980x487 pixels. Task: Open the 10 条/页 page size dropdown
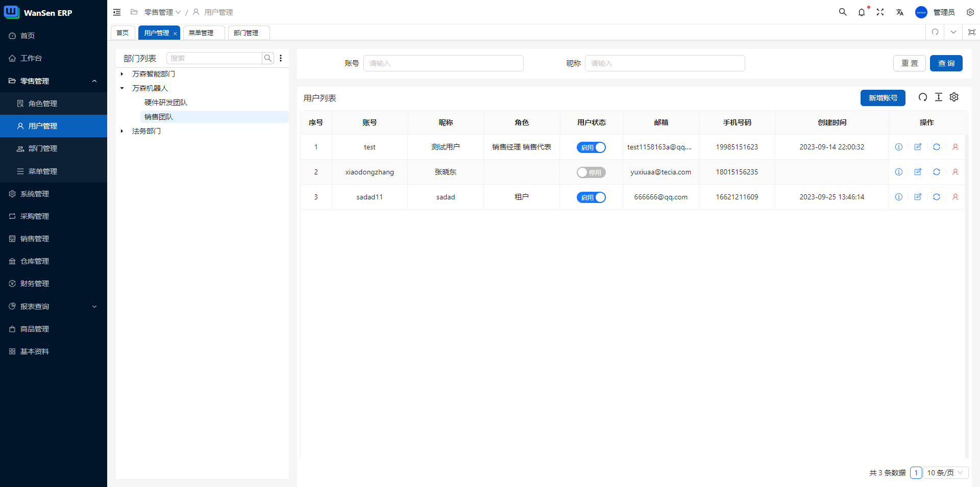pyautogui.click(x=945, y=473)
